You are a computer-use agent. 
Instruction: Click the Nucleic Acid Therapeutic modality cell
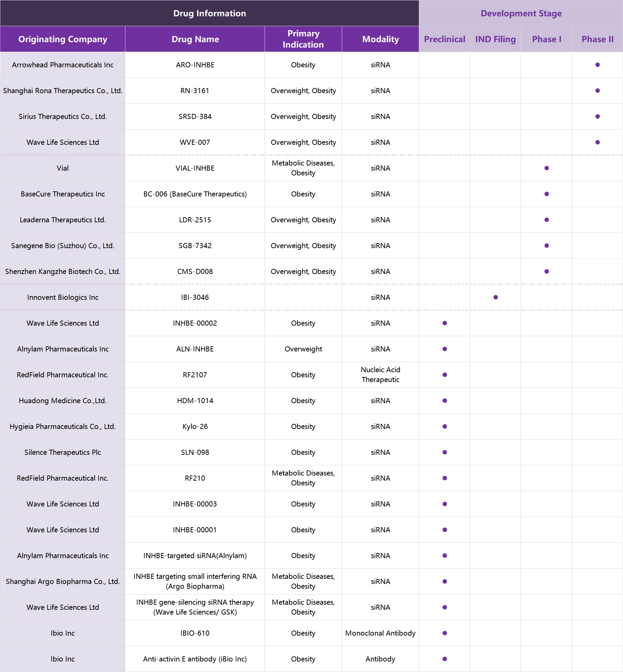(380, 375)
